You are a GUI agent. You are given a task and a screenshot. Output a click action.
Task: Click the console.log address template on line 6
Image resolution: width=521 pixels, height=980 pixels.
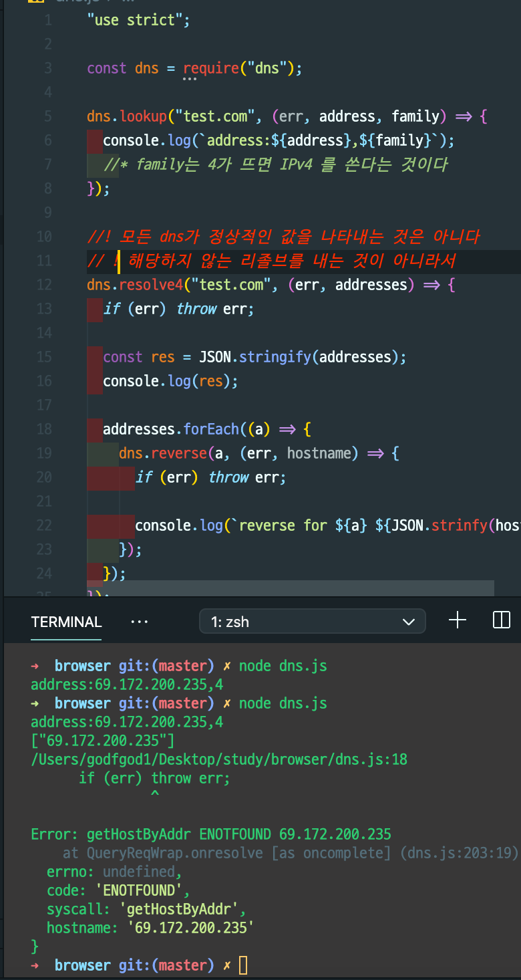279,140
